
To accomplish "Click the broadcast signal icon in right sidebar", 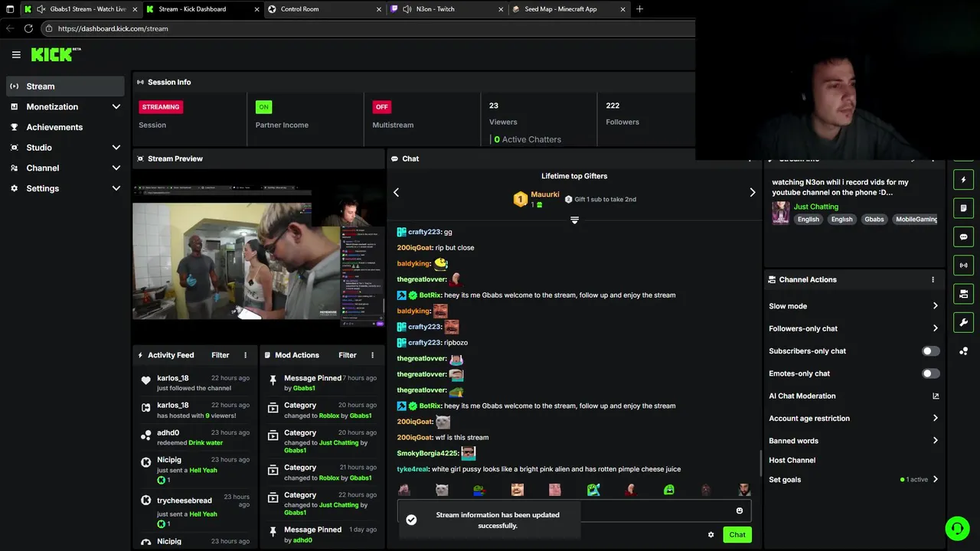I will tap(963, 265).
